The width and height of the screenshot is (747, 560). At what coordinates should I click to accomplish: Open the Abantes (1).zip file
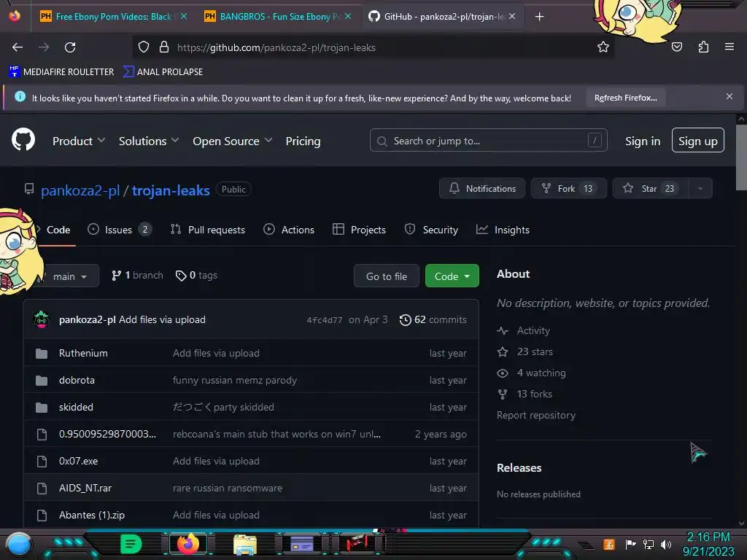(x=91, y=516)
